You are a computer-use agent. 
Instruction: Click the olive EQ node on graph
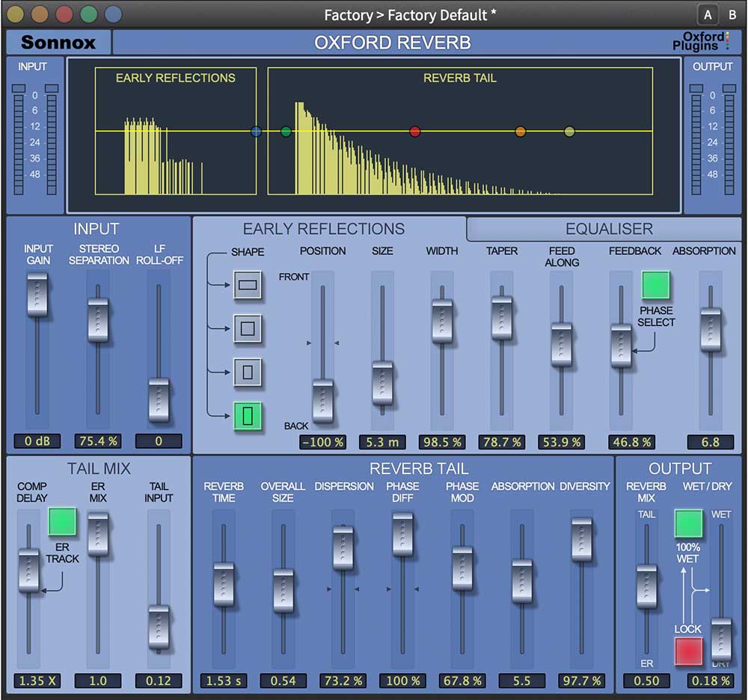569,132
